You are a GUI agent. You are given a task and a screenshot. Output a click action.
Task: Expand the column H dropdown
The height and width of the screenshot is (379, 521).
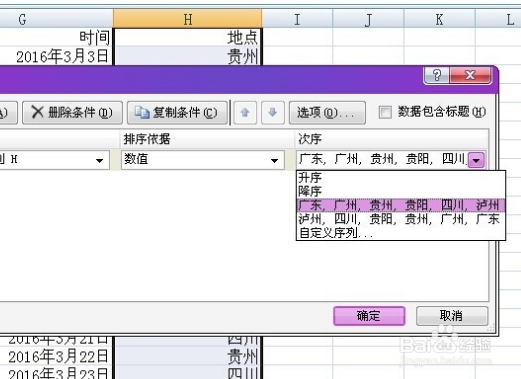(99, 160)
